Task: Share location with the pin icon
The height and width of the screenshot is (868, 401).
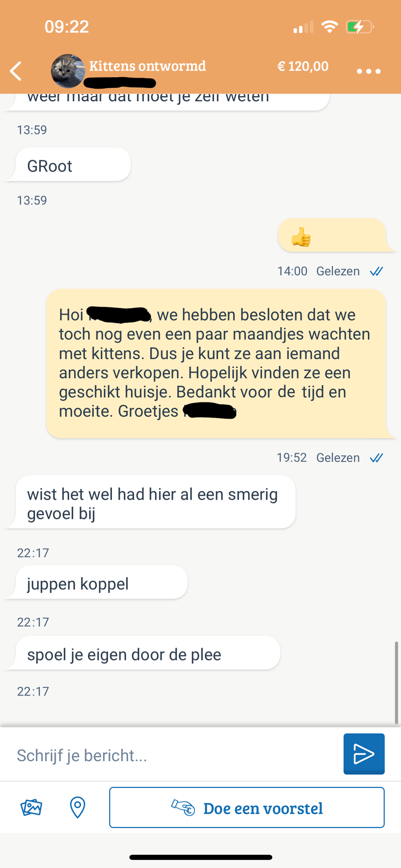Action: (78, 808)
